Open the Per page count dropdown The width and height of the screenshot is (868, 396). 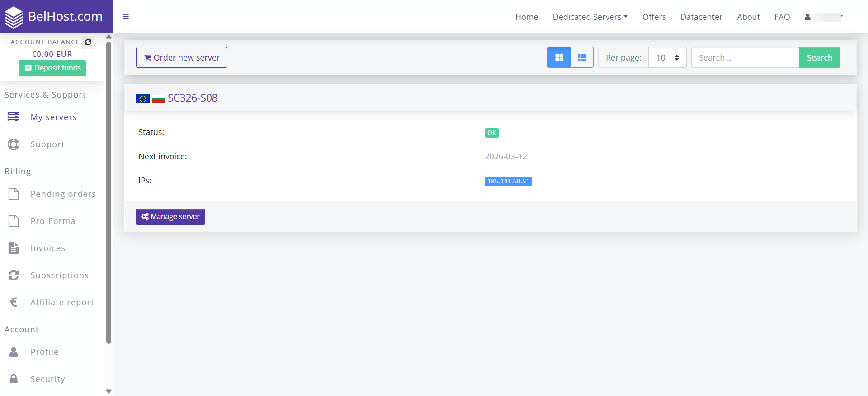pyautogui.click(x=667, y=57)
